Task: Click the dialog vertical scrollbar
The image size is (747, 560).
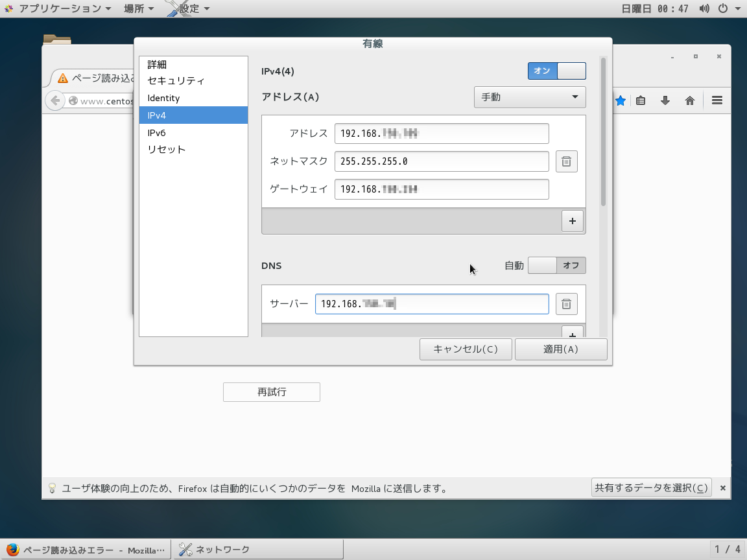Action: click(603, 132)
